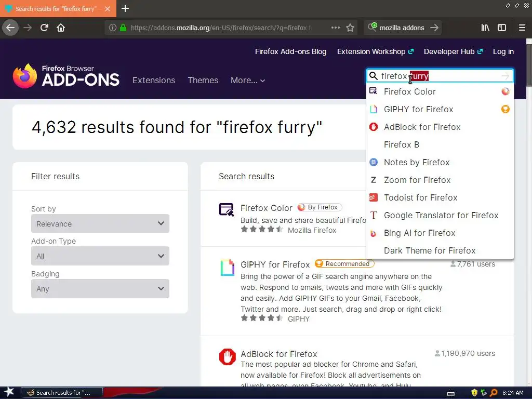Open the browser home page icon

click(x=61, y=28)
